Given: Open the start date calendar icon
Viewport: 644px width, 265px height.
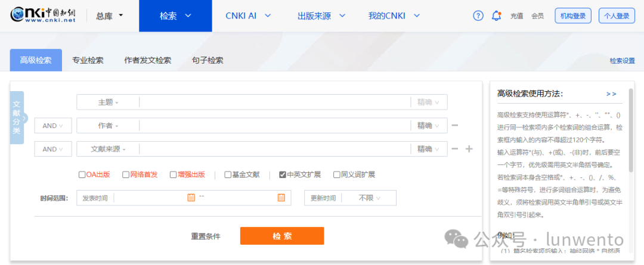Looking at the screenshot, I should (x=191, y=198).
